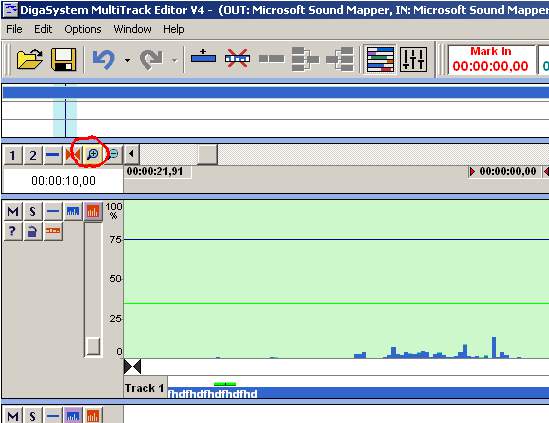Open the mixer faders icon

pyautogui.click(x=414, y=59)
